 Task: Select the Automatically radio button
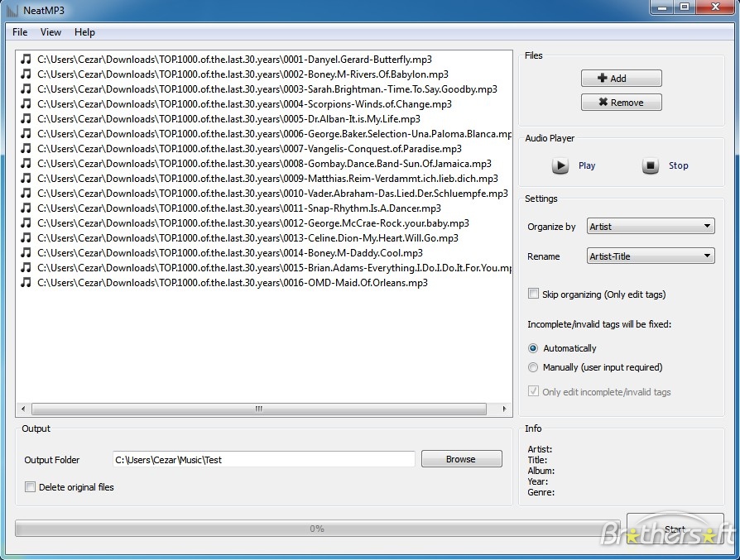tap(533, 348)
